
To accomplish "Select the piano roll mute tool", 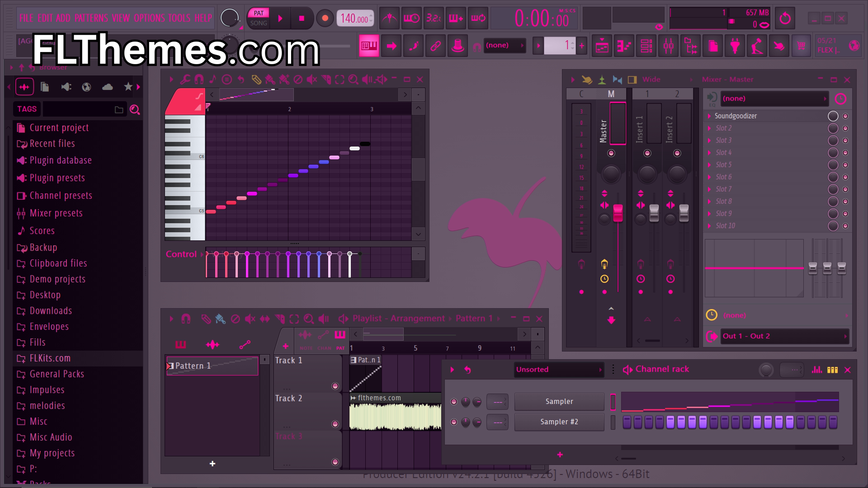I will [312, 80].
